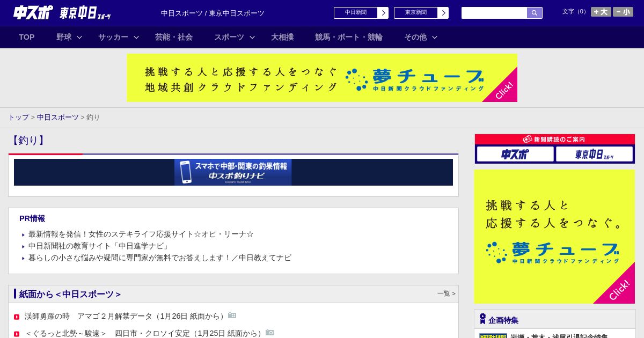Click the search magnifier button
Viewport: 644px width, 338px height.
click(535, 13)
